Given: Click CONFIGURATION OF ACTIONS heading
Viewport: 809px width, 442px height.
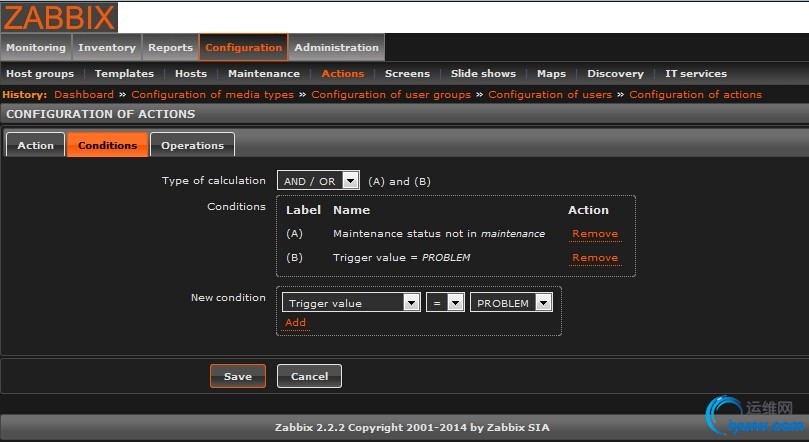Looking at the screenshot, I should [101, 114].
